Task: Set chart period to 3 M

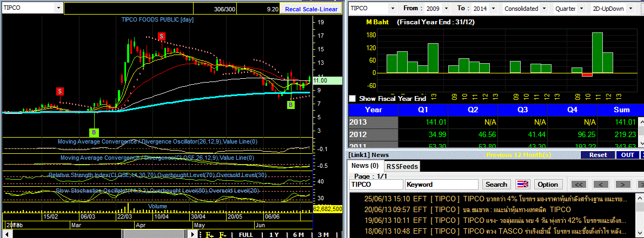Action: (x=323, y=235)
